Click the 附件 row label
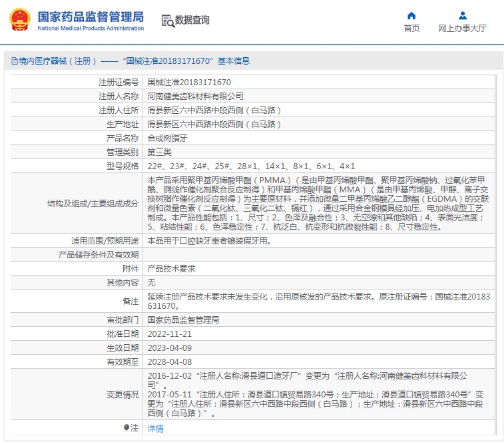Viewport: 504px width, 444px height. coord(130,268)
